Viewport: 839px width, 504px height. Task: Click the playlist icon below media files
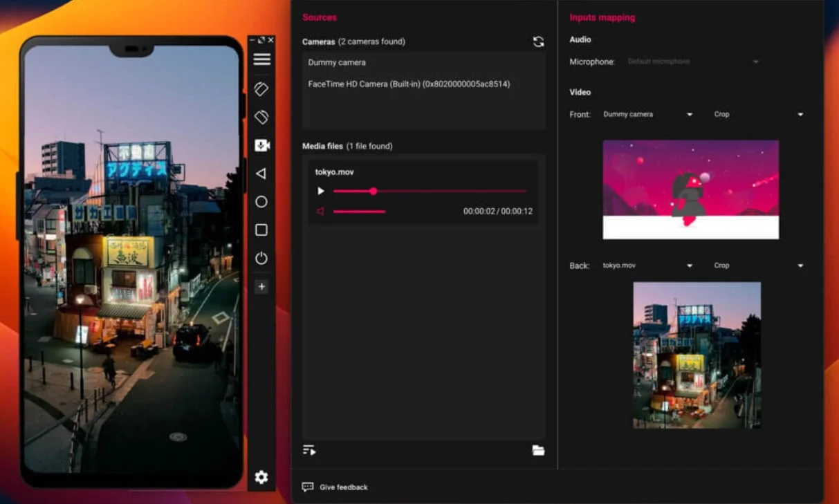[x=309, y=450]
